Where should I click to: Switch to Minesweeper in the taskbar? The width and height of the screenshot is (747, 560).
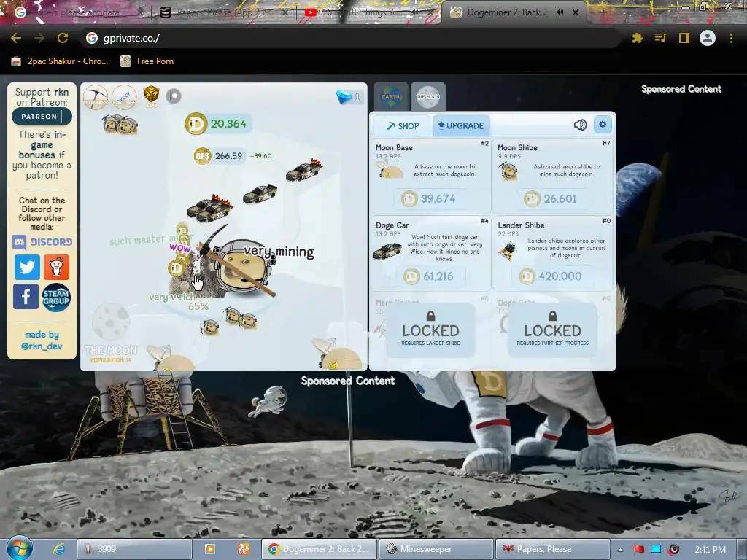[x=436, y=549]
